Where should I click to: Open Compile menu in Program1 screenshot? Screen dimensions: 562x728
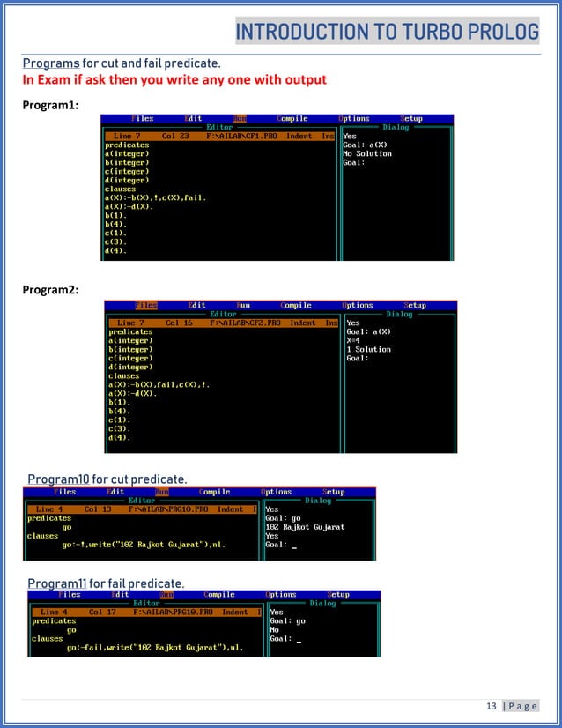click(x=292, y=118)
